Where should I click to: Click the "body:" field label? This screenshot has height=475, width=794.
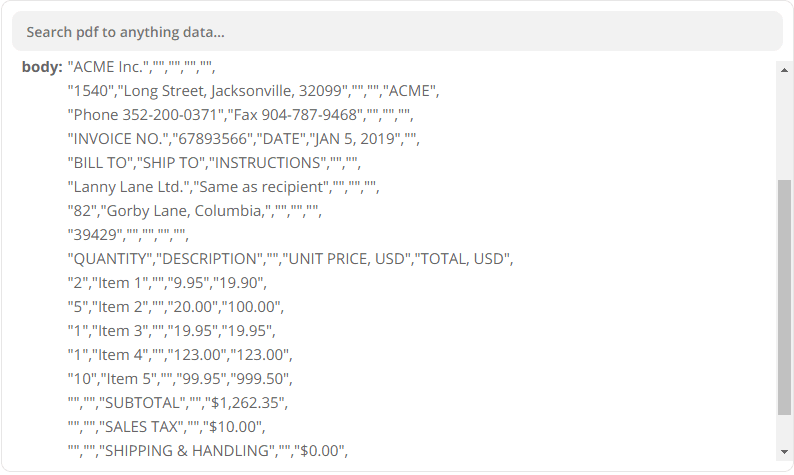[x=42, y=67]
